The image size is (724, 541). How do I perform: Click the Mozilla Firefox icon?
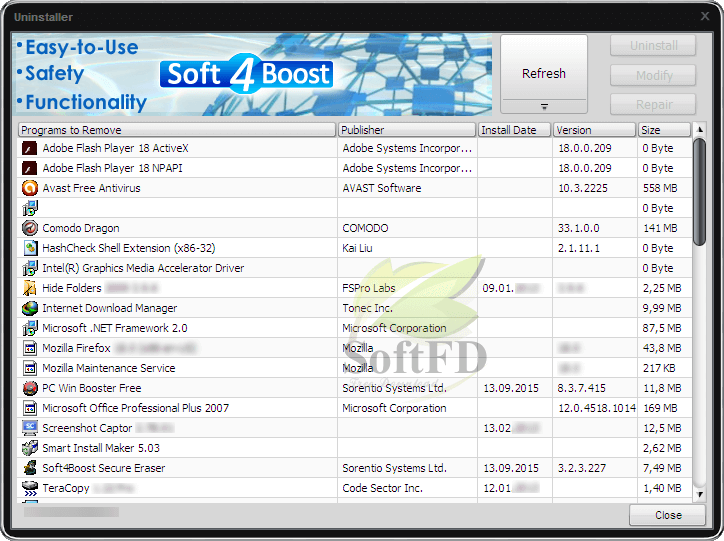(x=30, y=348)
